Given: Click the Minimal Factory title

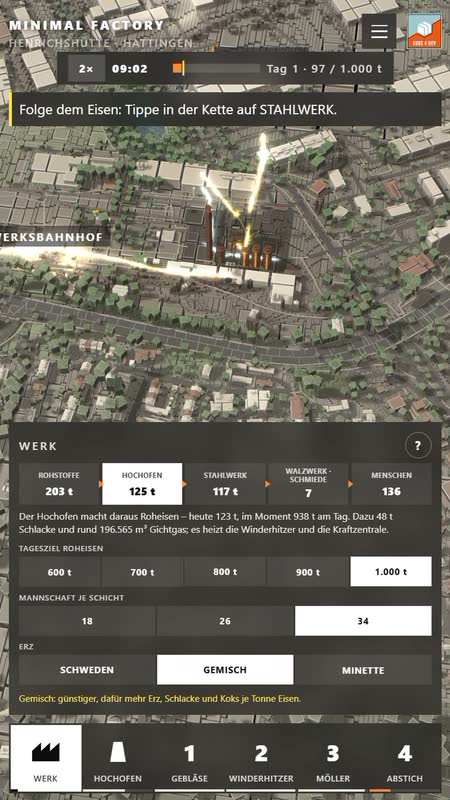Looking at the screenshot, I should 87,26.
